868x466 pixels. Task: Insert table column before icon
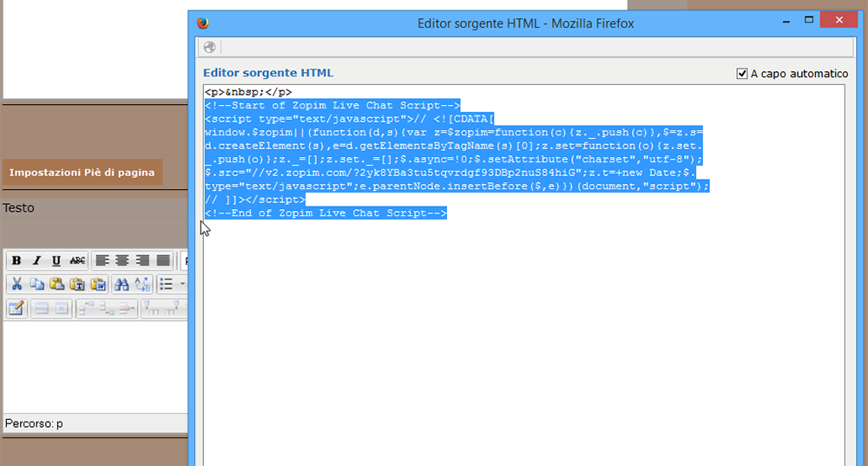click(150, 308)
